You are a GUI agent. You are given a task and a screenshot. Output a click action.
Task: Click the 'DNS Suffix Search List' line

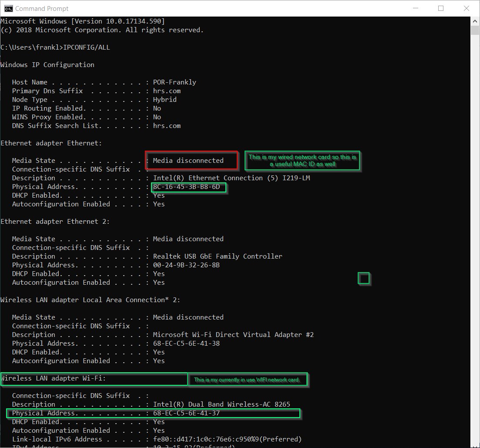coord(97,126)
